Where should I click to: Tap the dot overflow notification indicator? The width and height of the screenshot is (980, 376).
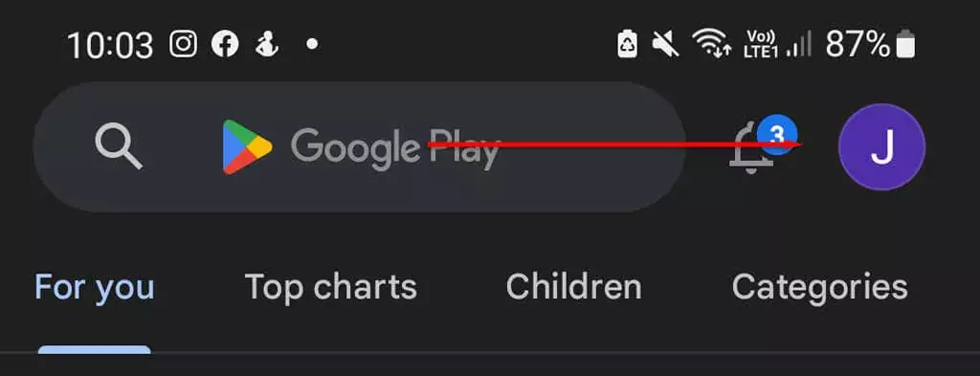312,44
